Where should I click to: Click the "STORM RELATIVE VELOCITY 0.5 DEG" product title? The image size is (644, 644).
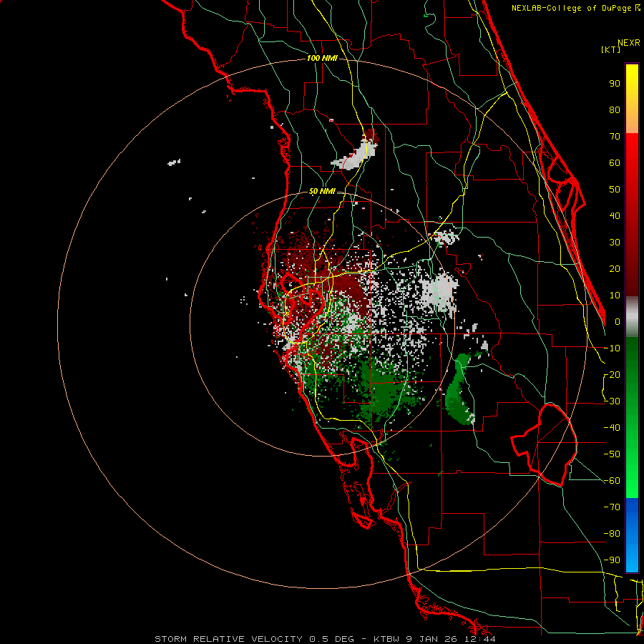[254, 639]
